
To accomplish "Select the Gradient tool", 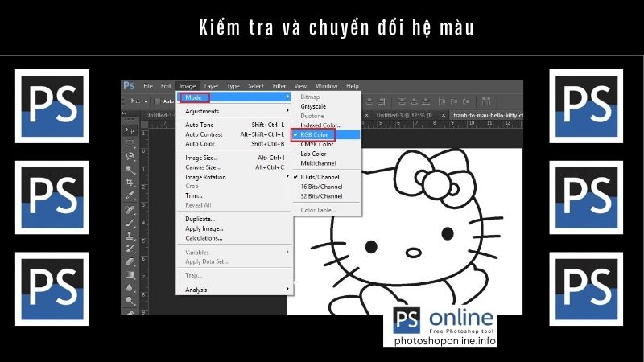I will [x=130, y=274].
